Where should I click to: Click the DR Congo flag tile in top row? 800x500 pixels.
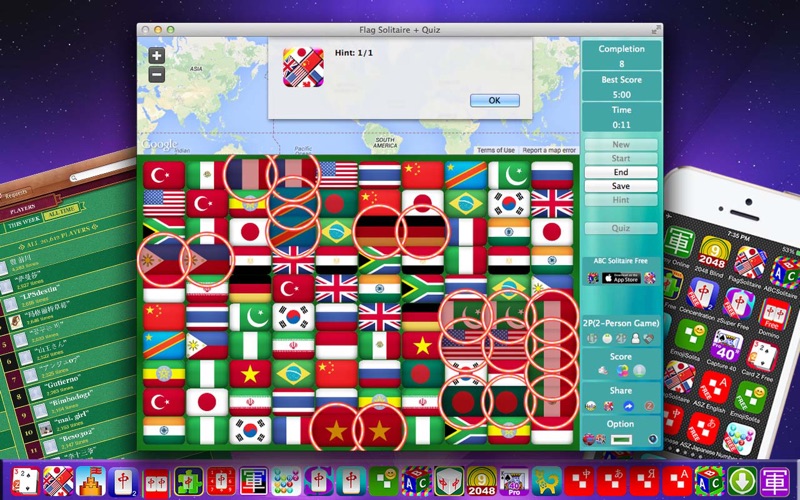tap(465, 176)
